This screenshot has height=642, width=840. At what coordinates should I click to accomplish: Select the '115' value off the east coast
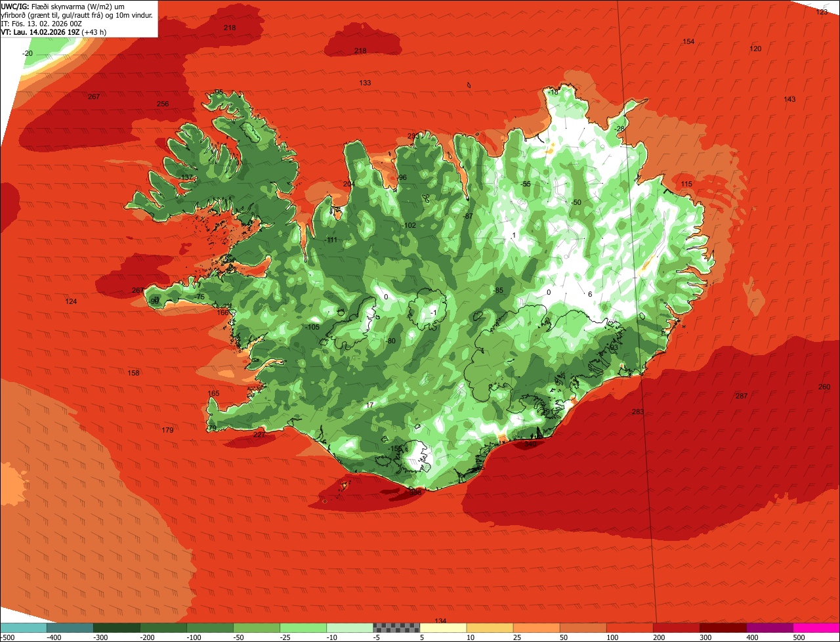click(x=686, y=184)
